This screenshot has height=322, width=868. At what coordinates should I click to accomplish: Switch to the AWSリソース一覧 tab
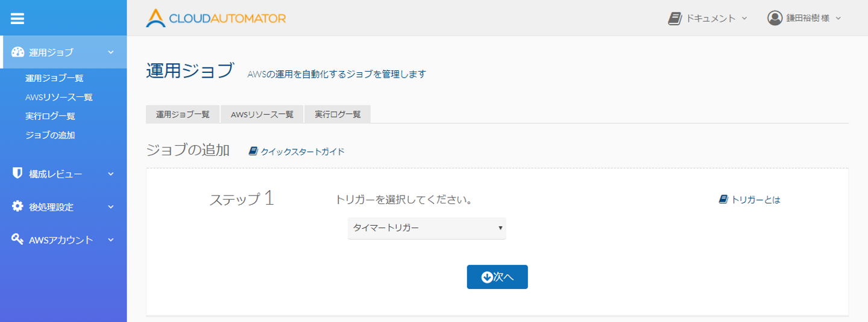pyautogui.click(x=262, y=114)
